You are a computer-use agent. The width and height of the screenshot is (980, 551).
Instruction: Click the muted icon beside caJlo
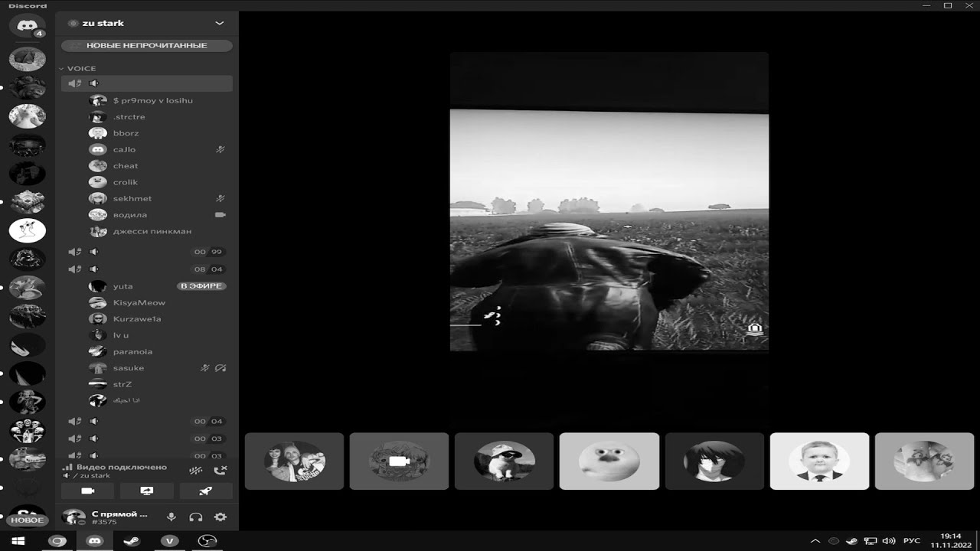pyautogui.click(x=220, y=149)
